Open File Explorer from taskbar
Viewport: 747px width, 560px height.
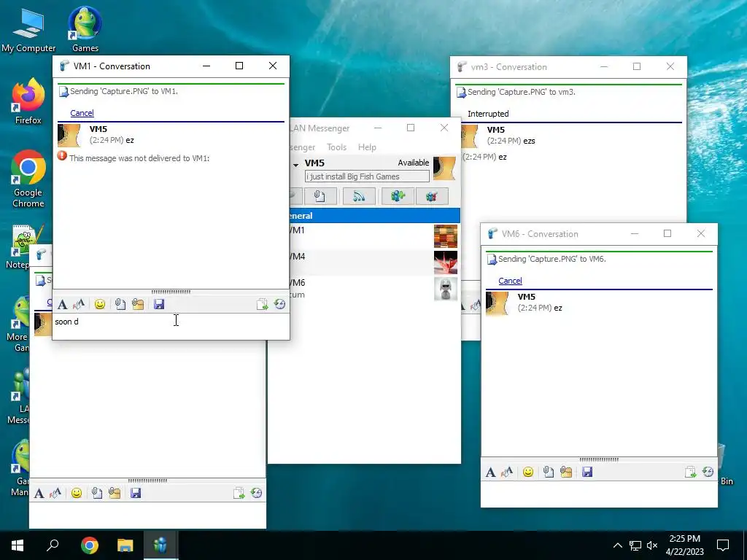[x=125, y=545]
